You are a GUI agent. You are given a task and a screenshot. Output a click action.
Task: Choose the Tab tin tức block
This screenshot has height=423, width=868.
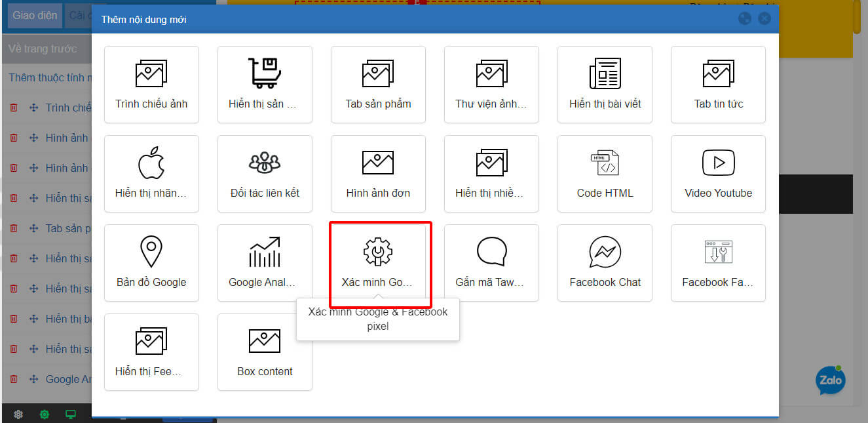[x=718, y=84]
